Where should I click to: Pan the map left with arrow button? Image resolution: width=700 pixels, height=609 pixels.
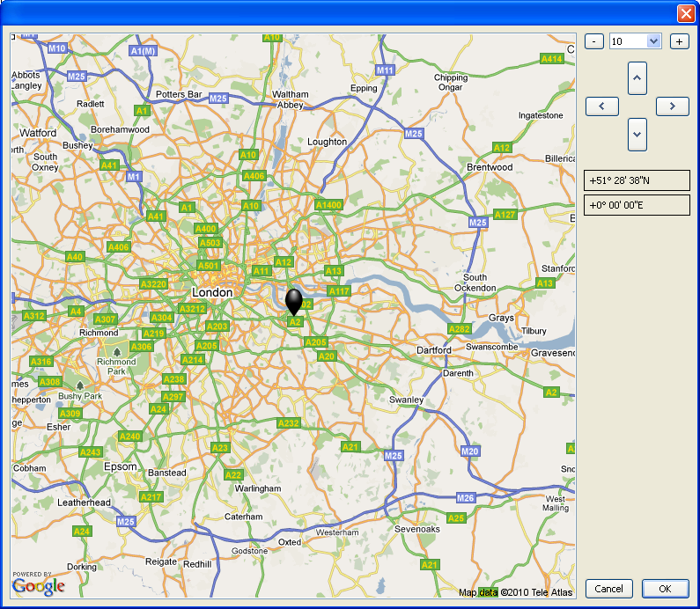click(x=601, y=106)
